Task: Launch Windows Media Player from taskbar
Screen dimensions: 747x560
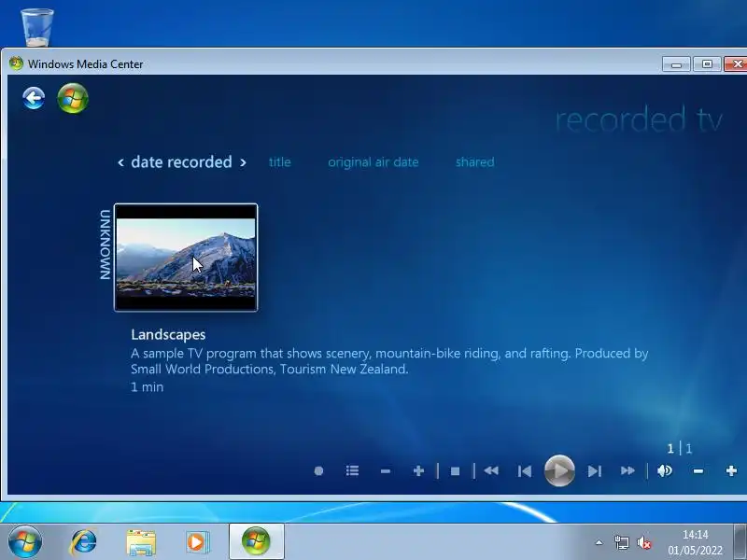Action: (197, 542)
